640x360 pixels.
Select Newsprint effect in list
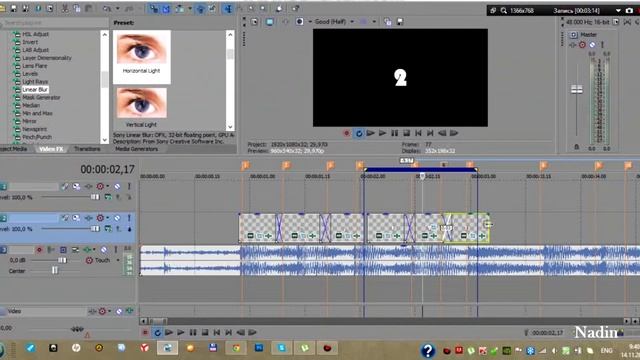coord(34,129)
